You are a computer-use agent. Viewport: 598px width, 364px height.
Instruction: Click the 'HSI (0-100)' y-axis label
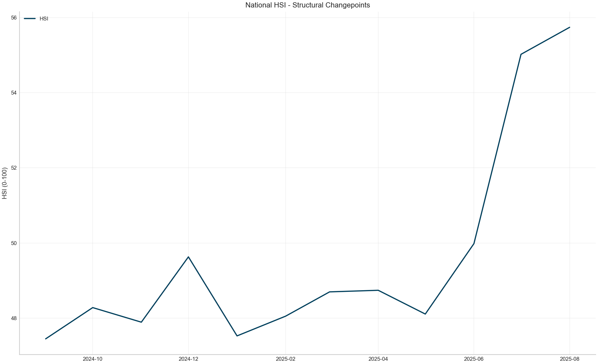pyautogui.click(x=5, y=183)
